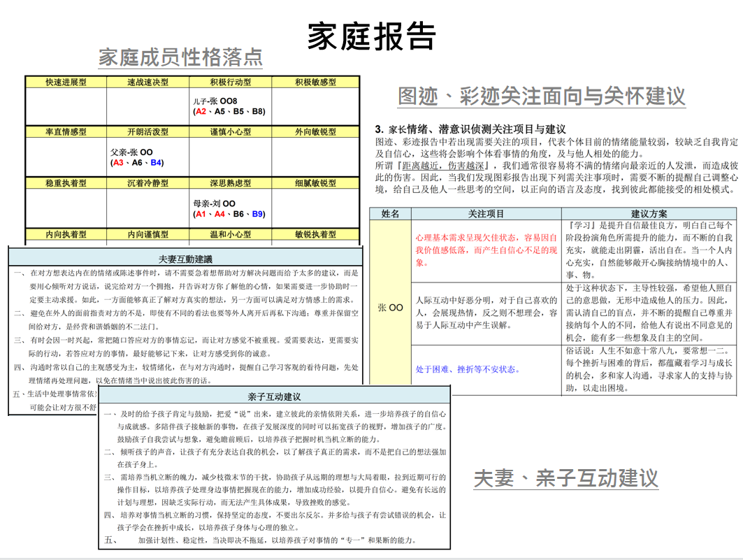Click parent-child advice 四、培养对事情当机立断的习惯

(275, 521)
